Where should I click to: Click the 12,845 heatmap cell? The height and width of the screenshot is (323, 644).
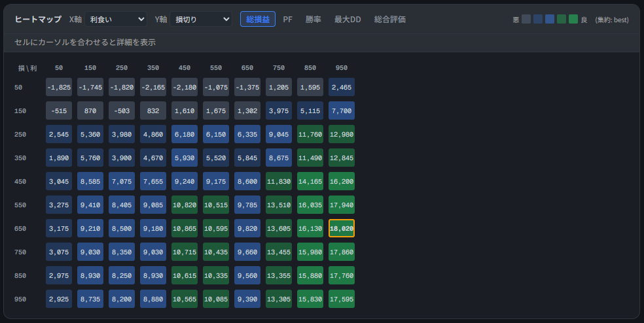pyautogui.click(x=341, y=158)
